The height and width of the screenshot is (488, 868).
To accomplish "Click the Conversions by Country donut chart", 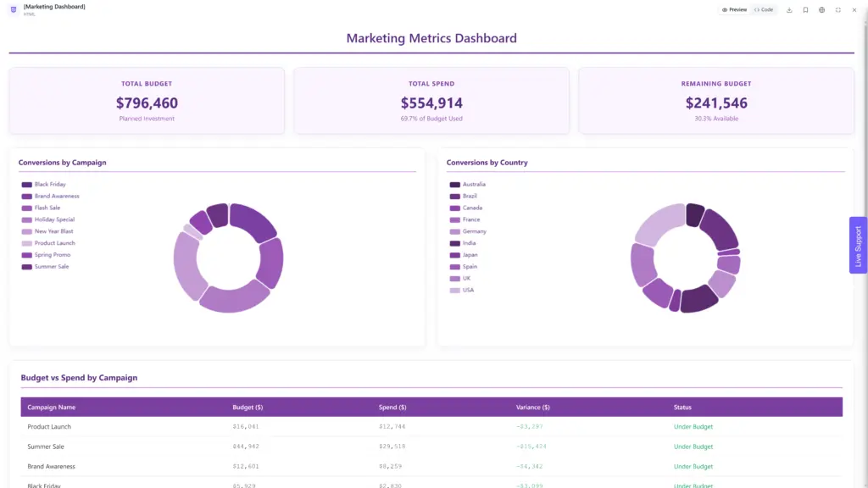I will point(685,258).
